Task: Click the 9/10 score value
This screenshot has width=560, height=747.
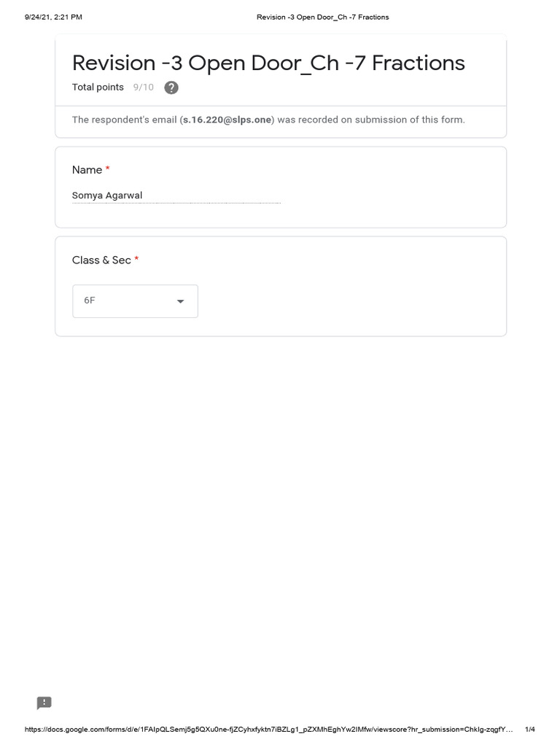Action: (x=143, y=88)
